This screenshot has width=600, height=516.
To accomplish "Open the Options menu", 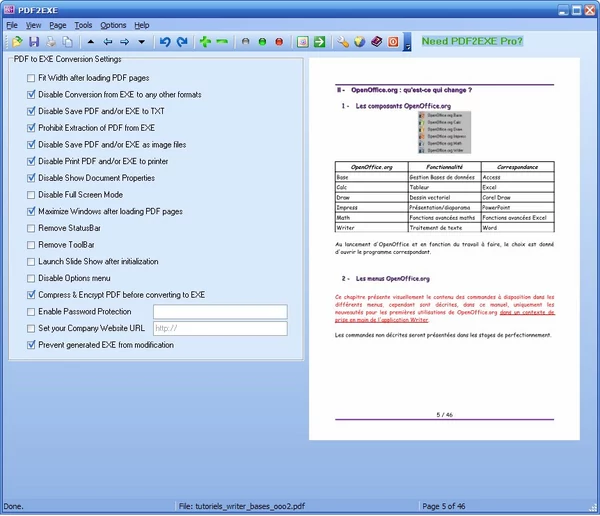I will (113, 25).
